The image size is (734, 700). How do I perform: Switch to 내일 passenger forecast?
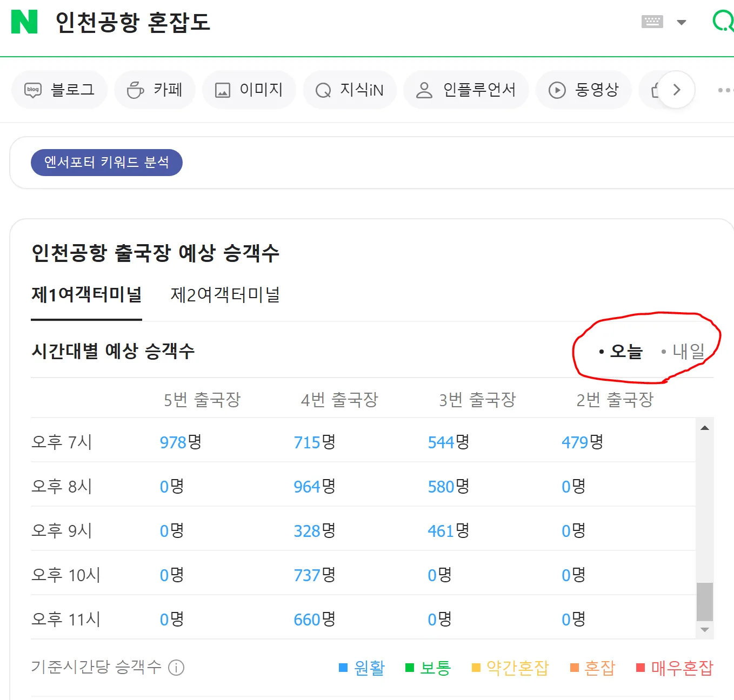688,351
